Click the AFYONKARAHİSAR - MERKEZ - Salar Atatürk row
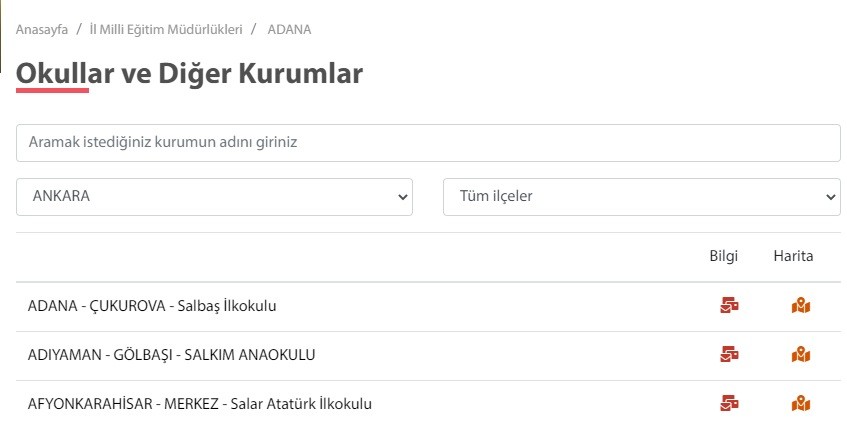847x428 pixels. point(200,404)
